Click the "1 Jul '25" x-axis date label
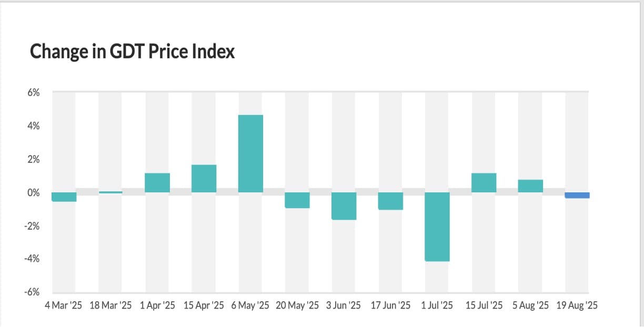 437,305
